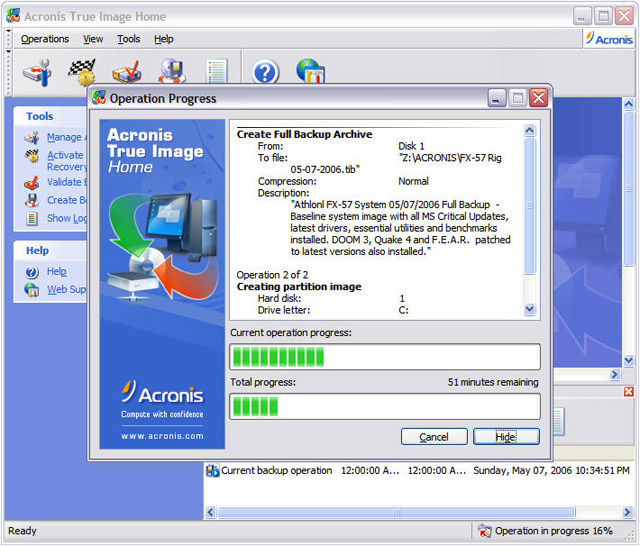Image resolution: width=640 pixels, height=546 pixels.
Task: Click the Operation in progress 16% status text
Action: point(553,531)
